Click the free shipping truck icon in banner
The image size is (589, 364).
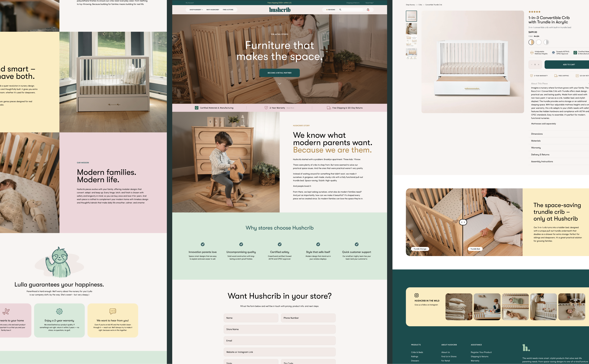click(x=329, y=108)
